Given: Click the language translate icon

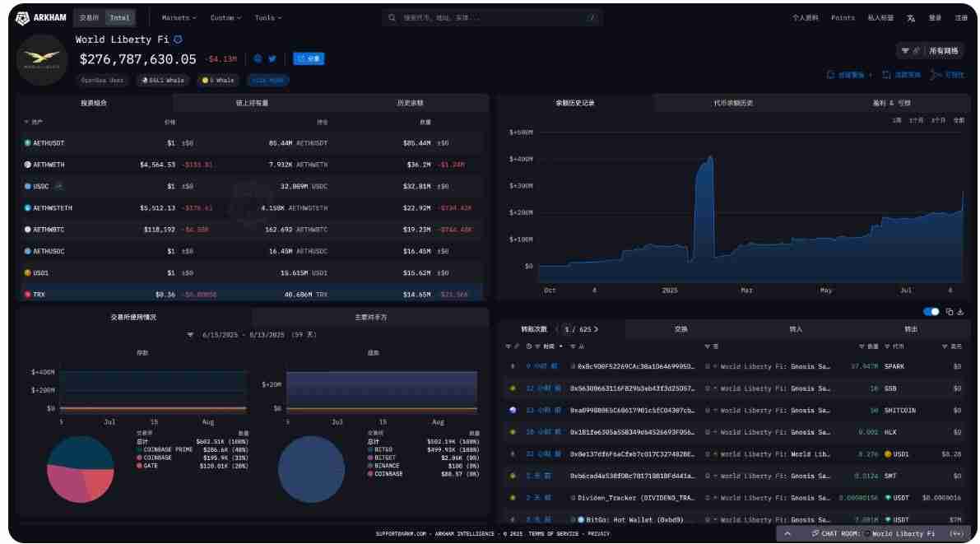Looking at the screenshot, I should [x=911, y=17].
